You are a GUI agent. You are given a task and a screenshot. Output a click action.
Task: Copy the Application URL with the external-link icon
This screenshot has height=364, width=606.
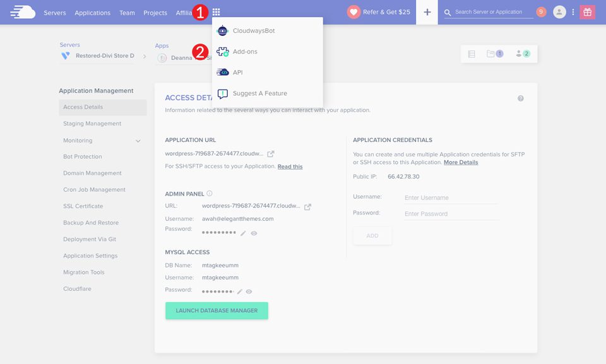271,153
